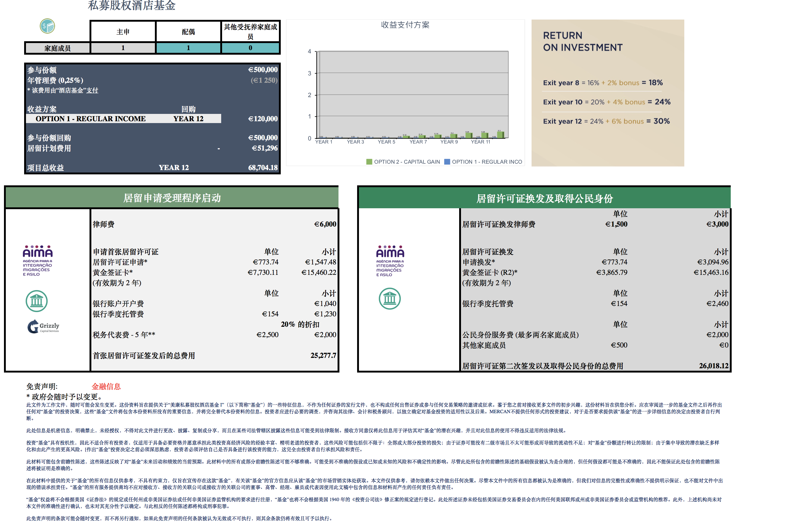Screen dimensions: 812x524
Task: Select the €3,000 renewal lawyer fee subtotal
Action: 717,224
